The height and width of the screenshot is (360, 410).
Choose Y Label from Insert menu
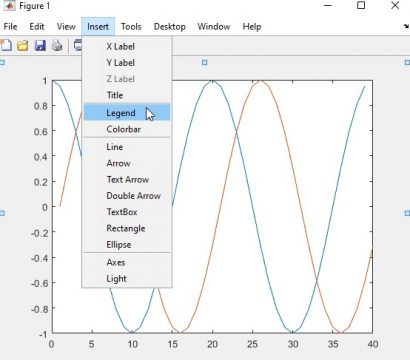pos(127,63)
